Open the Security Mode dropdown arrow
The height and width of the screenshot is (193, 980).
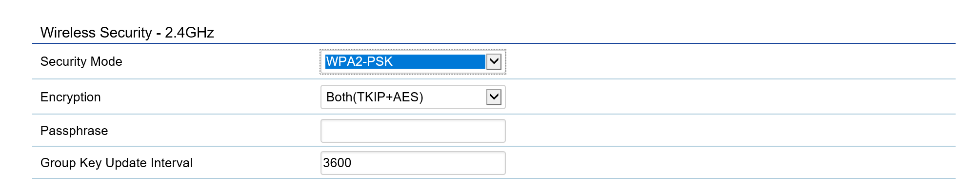click(494, 61)
